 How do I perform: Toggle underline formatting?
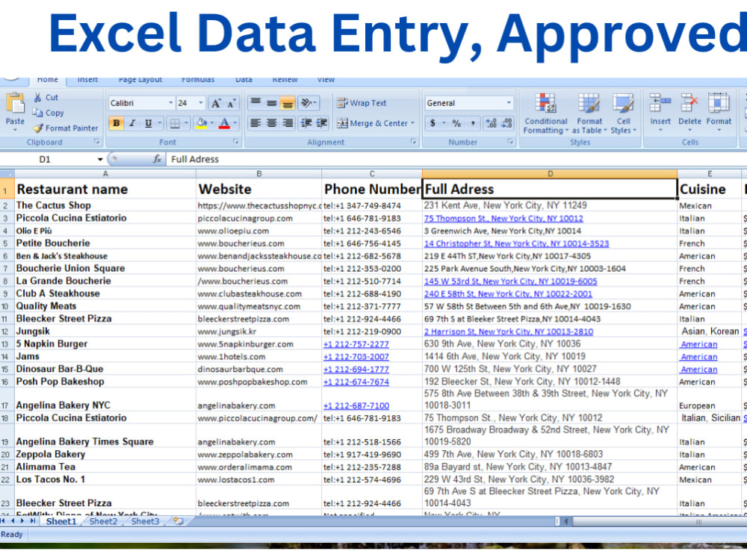point(148,122)
